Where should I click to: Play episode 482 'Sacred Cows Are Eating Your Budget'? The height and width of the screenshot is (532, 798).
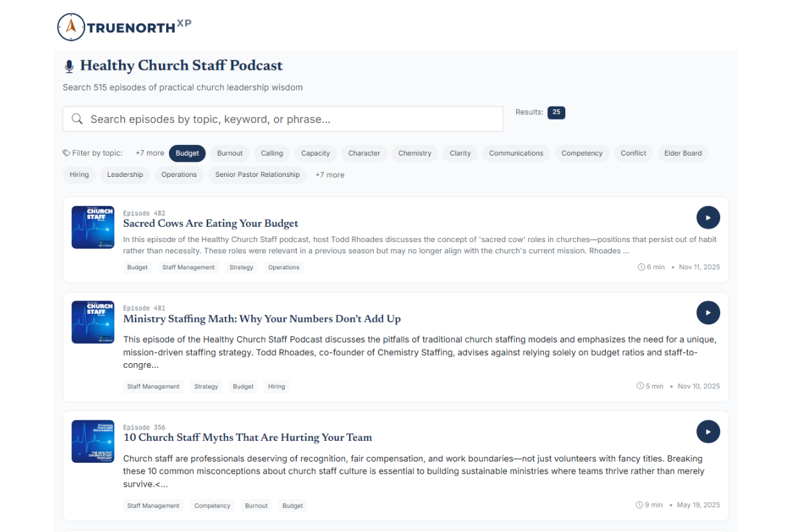pyautogui.click(x=708, y=217)
